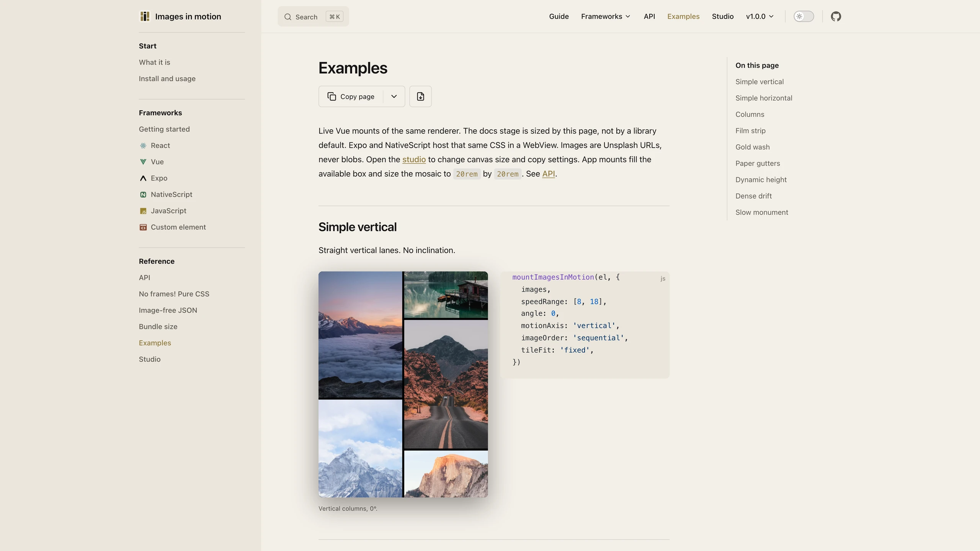Focus the Search input field
Image resolution: width=980 pixels, height=551 pixels.
pyautogui.click(x=313, y=16)
